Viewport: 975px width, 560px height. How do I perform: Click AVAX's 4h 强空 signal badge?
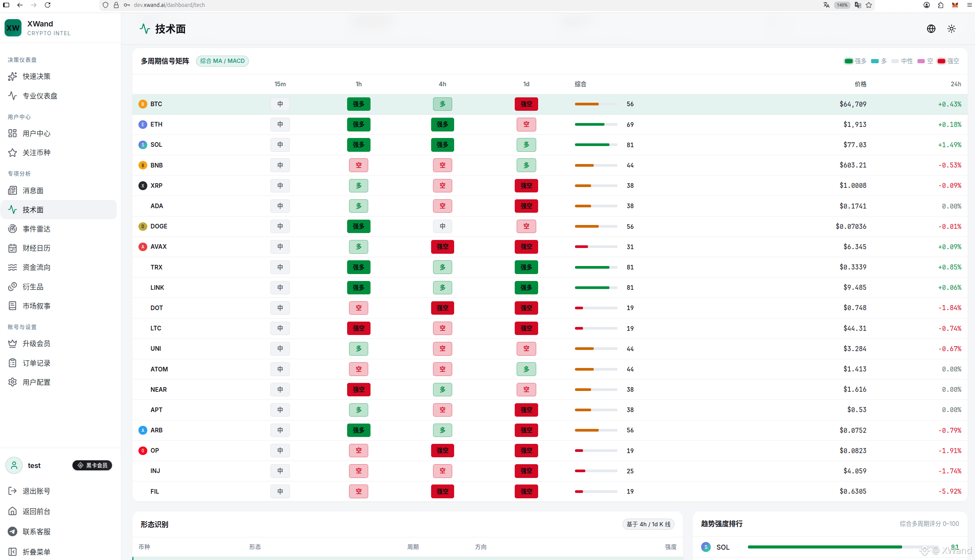click(443, 246)
